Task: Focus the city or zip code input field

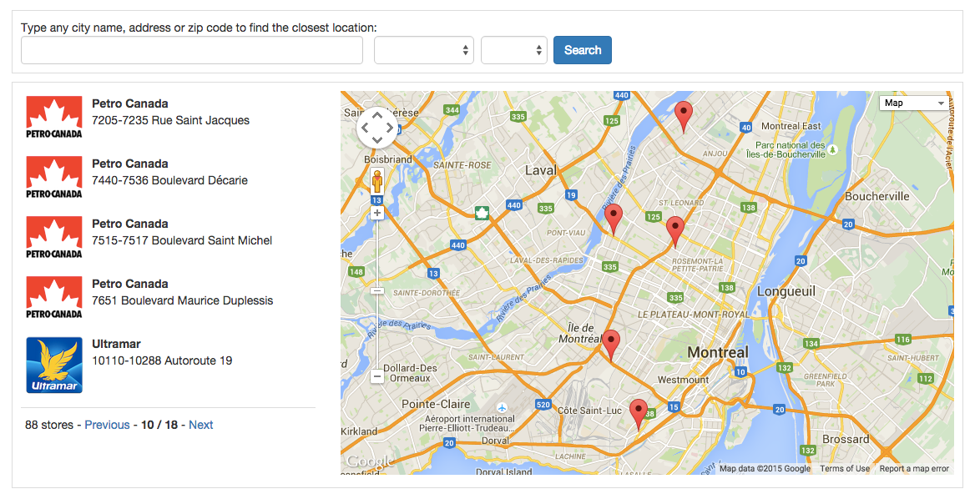Action: (x=192, y=50)
